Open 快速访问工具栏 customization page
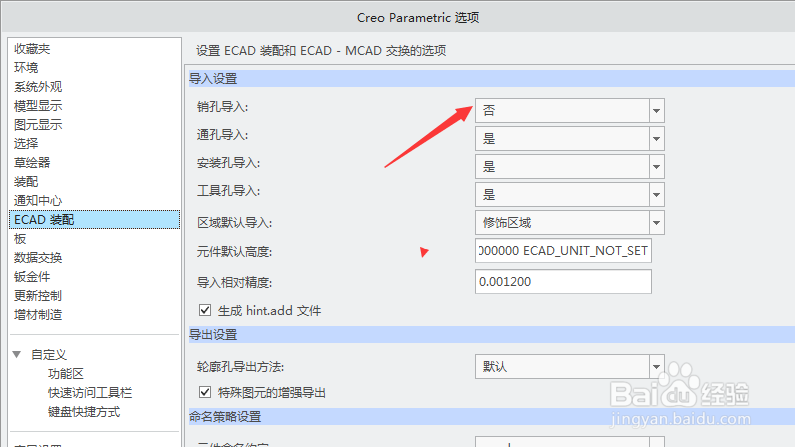The image size is (795, 447). click(x=90, y=393)
